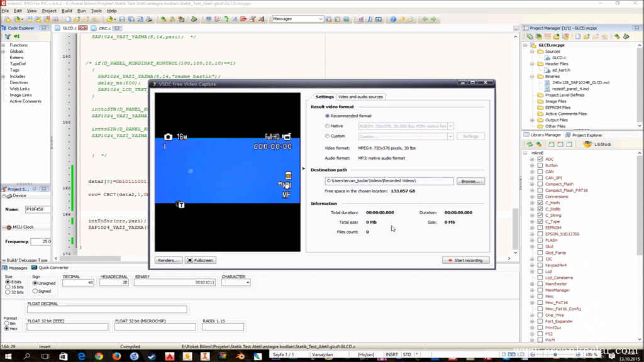
Task: Click the Save file toolbar icon
Action: click(122, 19)
